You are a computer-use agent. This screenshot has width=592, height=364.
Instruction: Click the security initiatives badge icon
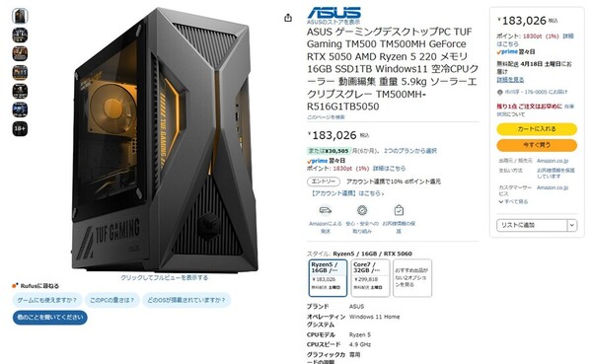(x=362, y=210)
